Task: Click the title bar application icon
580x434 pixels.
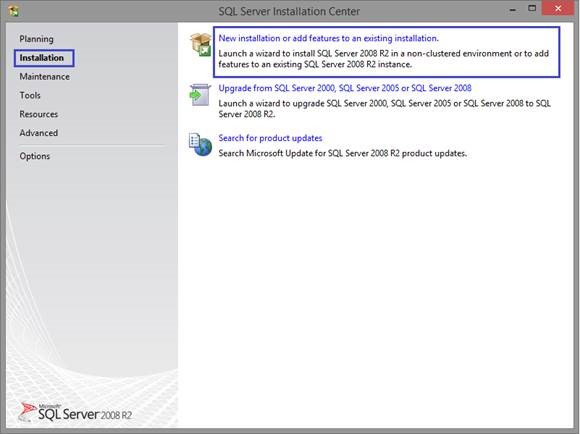Action: pyautogui.click(x=14, y=11)
